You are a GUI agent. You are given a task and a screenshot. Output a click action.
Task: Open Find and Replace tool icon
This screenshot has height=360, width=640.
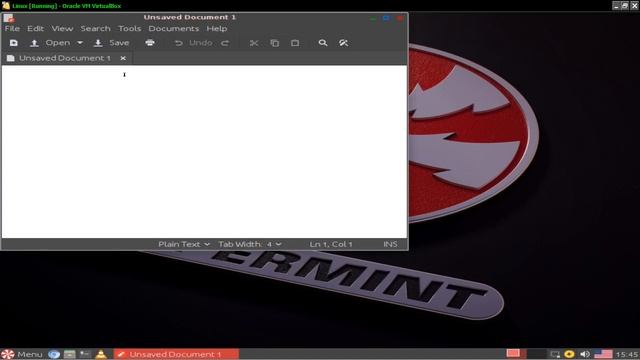[x=343, y=43]
